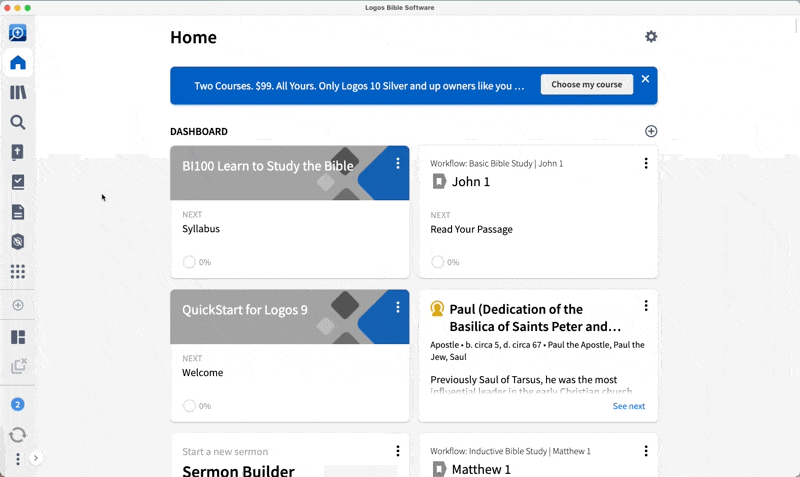Open the BI100 card options menu
Image resolution: width=800 pixels, height=477 pixels.
click(398, 163)
